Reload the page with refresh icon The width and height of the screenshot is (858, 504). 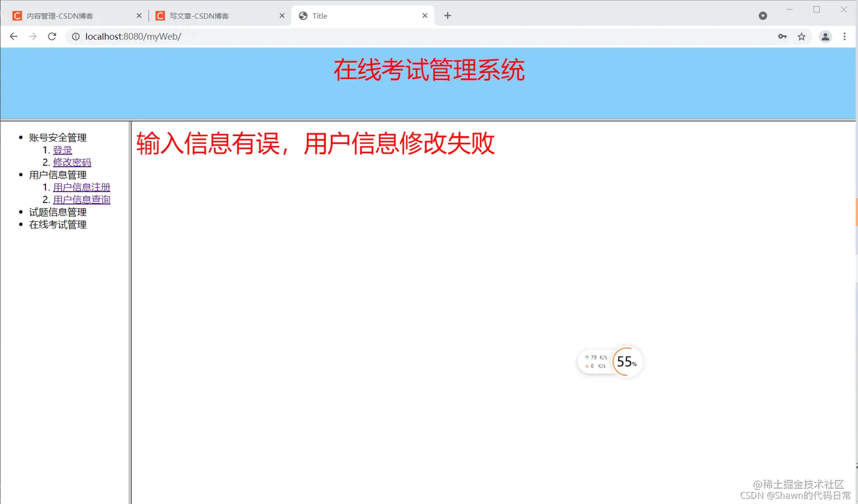52,36
